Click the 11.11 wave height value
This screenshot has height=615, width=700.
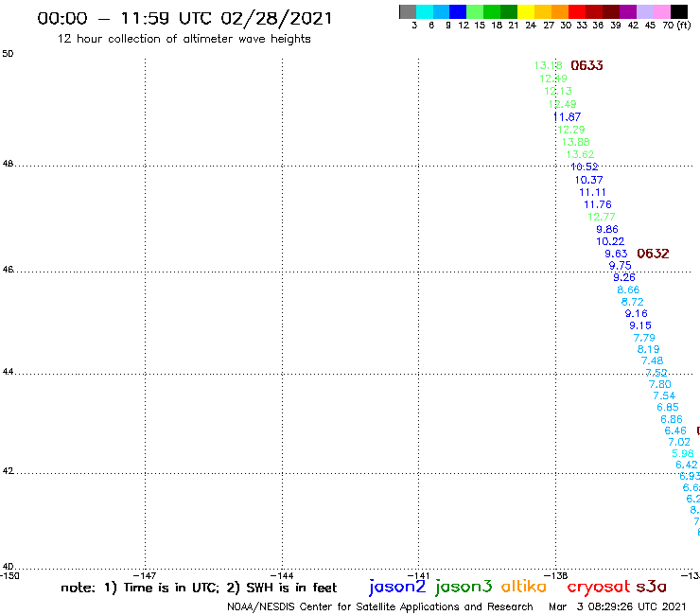click(x=593, y=192)
